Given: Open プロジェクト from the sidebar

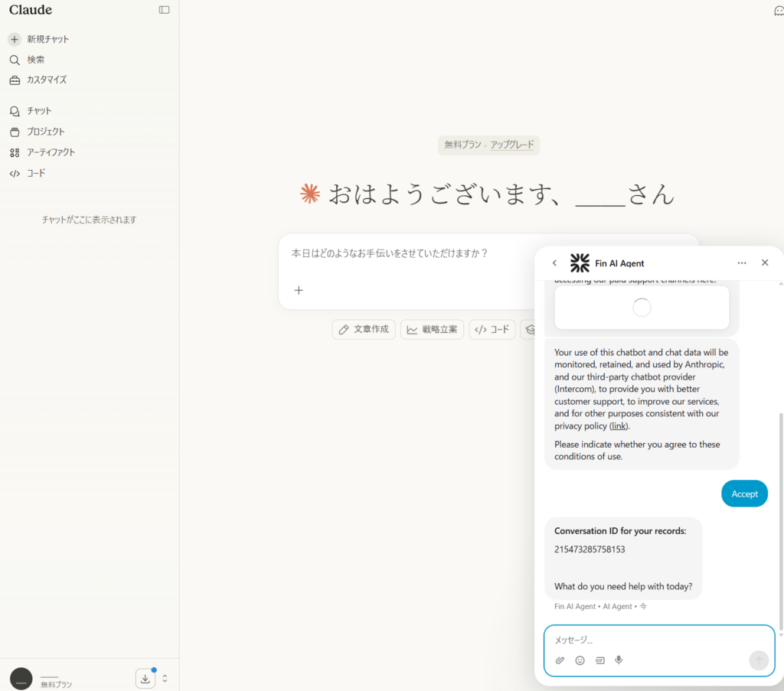Looking at the screenshot, I should click(x=41, y=131).
